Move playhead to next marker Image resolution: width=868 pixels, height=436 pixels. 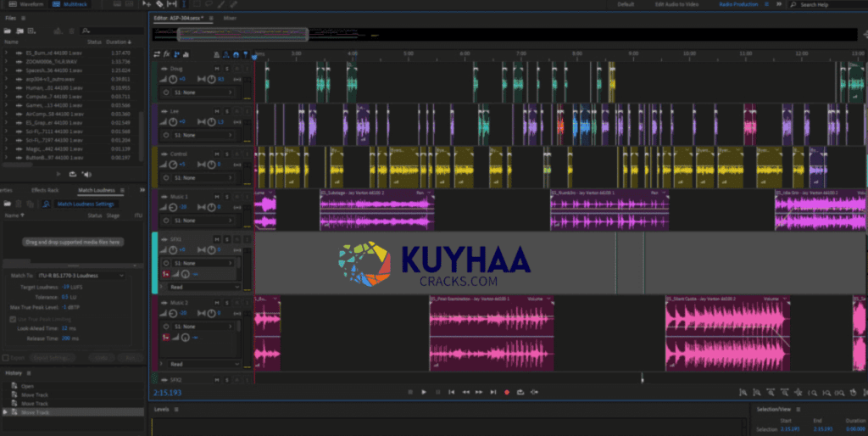[493, 392]
